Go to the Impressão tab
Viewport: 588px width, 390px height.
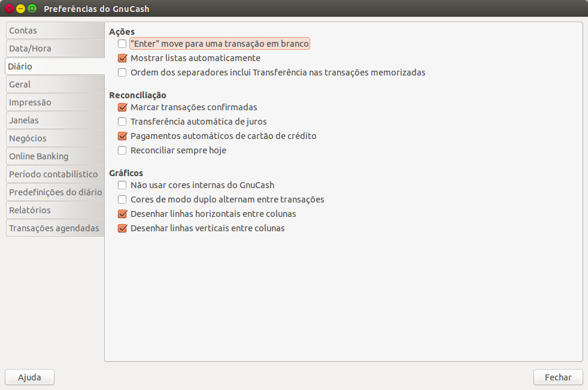(x=54, y=102)
